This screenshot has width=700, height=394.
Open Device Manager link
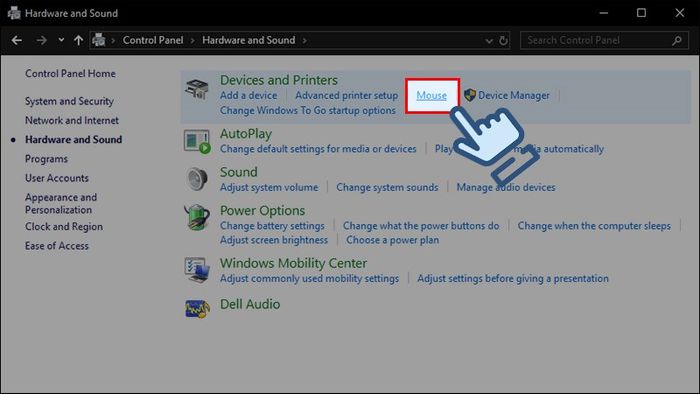[x=514, y=95]
